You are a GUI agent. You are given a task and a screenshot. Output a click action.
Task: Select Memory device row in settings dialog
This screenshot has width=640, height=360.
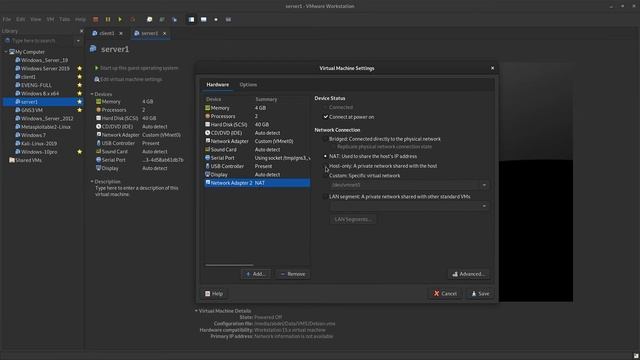pyautogui.click(x=257, y=108)
